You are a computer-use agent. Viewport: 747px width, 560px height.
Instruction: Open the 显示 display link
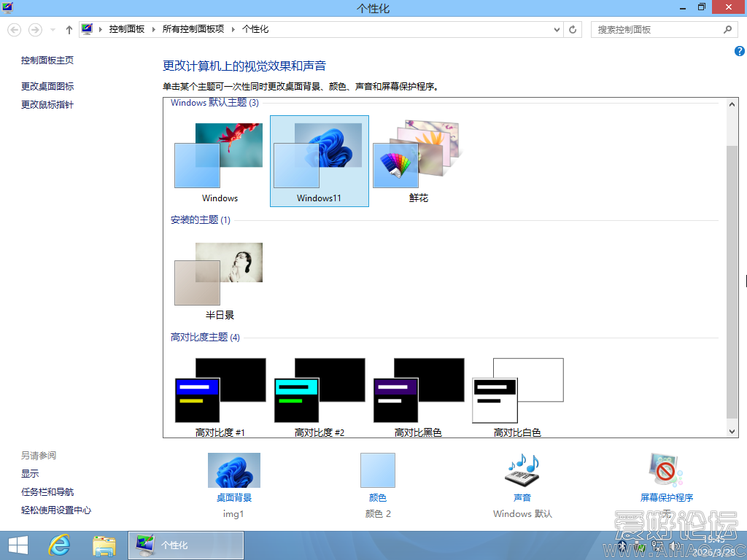pos(29,474)
